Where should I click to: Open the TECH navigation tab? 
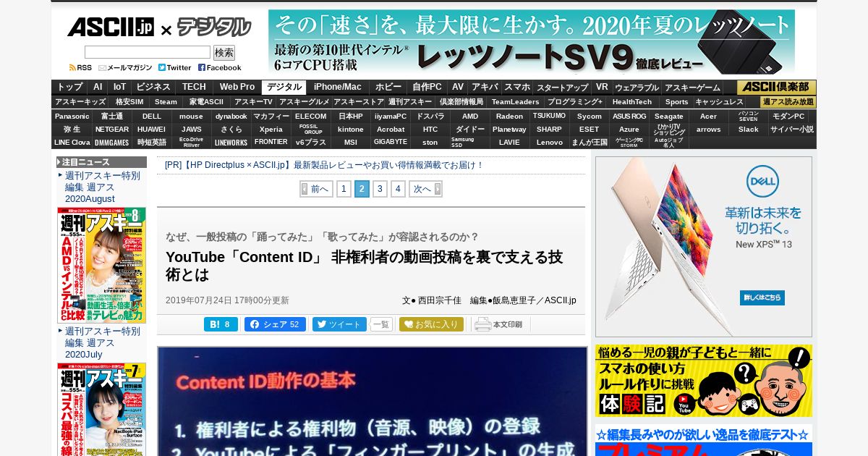194,87
